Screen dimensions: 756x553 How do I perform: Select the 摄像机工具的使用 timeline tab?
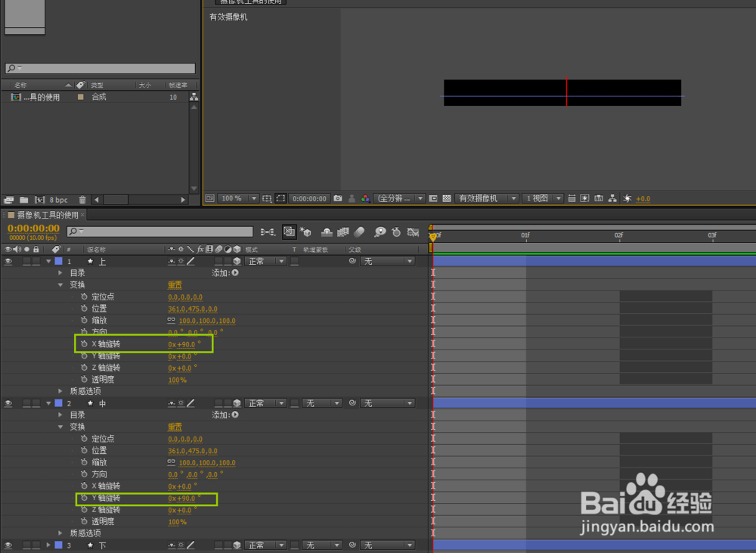pos(47,215)
